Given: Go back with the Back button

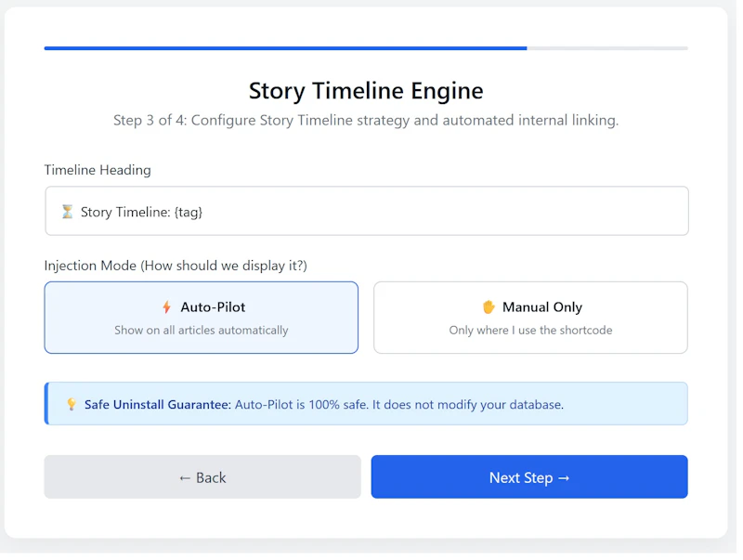Looking at the screenshot, I should (202, 476).
